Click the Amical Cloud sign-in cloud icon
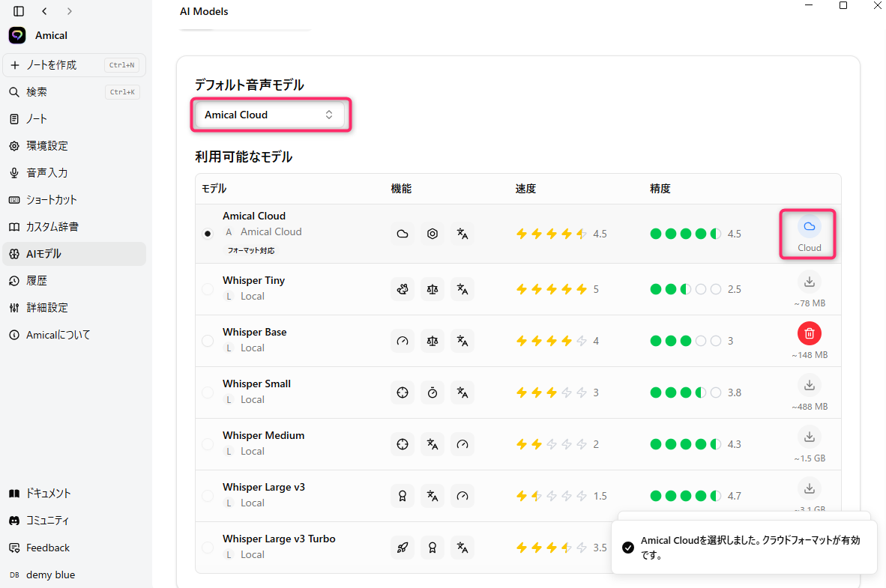This screenshot has width=886, height=588. point(809,227)
